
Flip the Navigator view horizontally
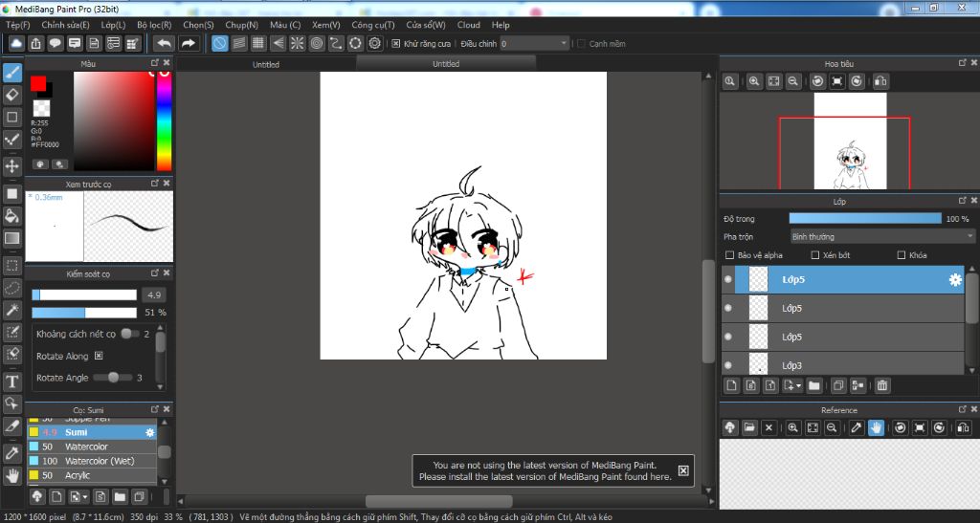880,81
